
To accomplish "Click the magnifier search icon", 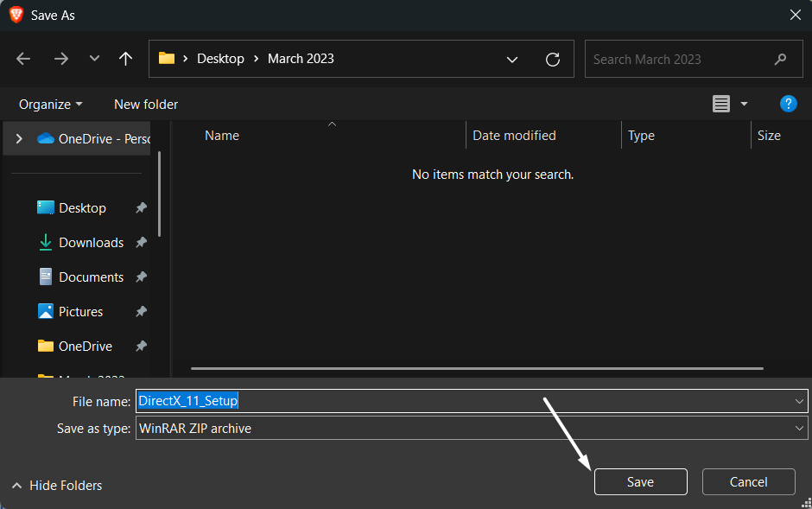I will point(781,60).
